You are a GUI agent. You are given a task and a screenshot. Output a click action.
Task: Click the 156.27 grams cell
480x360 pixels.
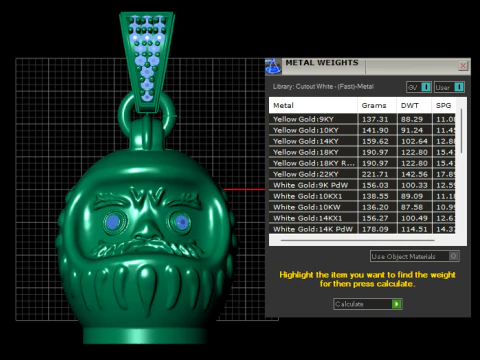point(377,218)
